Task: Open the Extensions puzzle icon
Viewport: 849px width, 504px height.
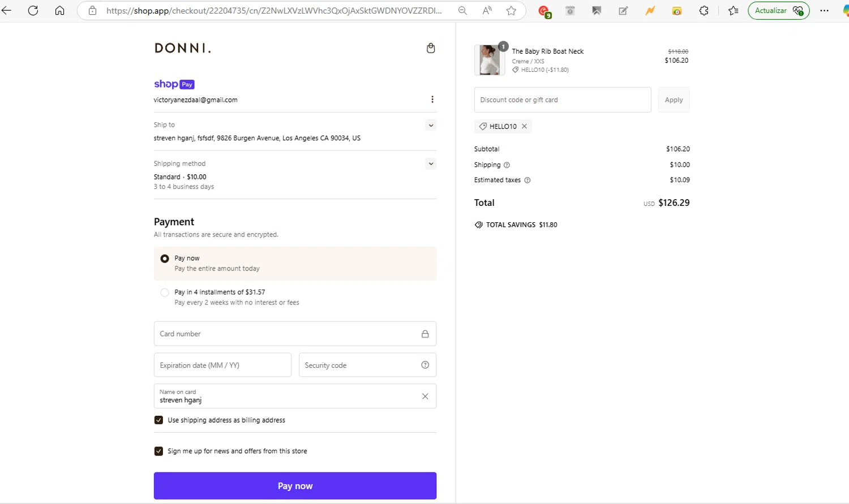Action: pos(704,11)
